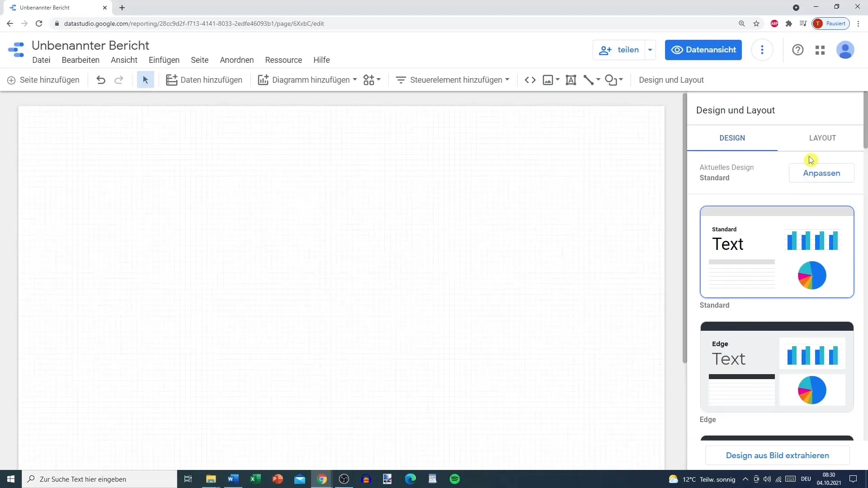Screen dimensions: 868x488
Task: Click the undo arrow icon
Action: coord(101,80)
